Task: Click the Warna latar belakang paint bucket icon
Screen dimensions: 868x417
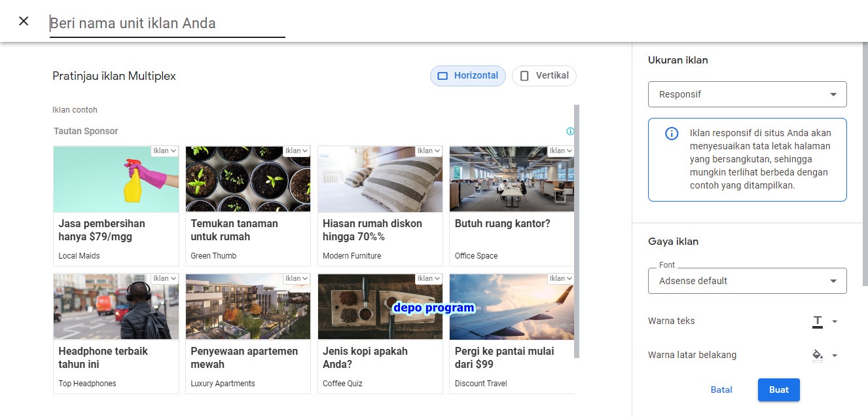Action: [x=818, y=355]
